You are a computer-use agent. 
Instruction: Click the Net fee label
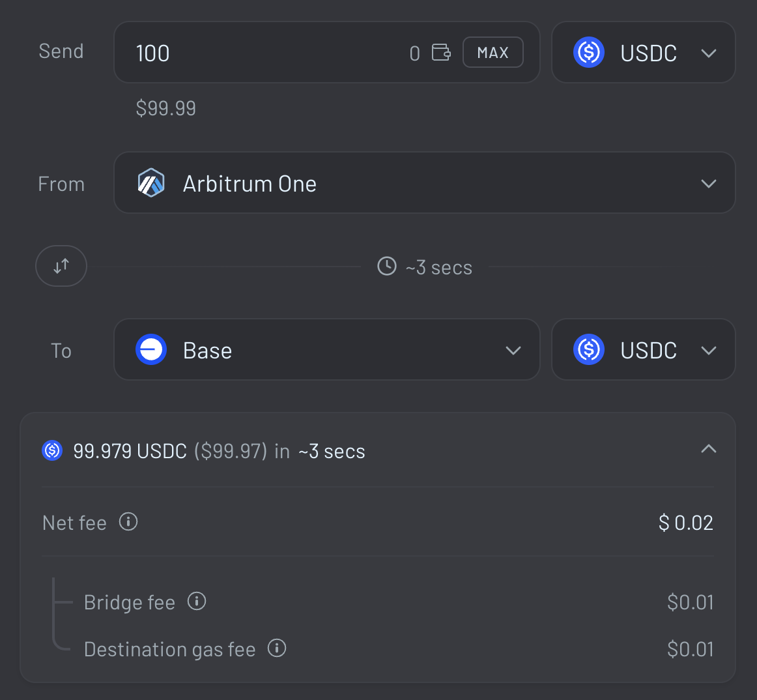74,523
